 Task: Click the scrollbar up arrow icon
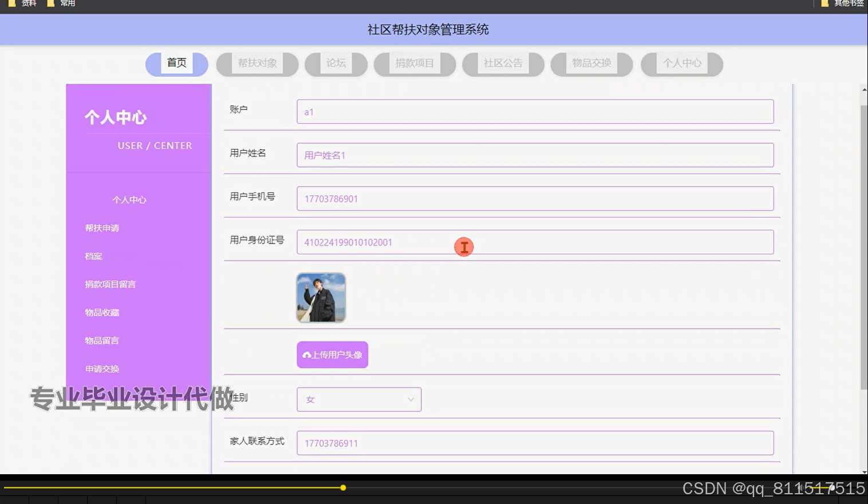[862, 89]
